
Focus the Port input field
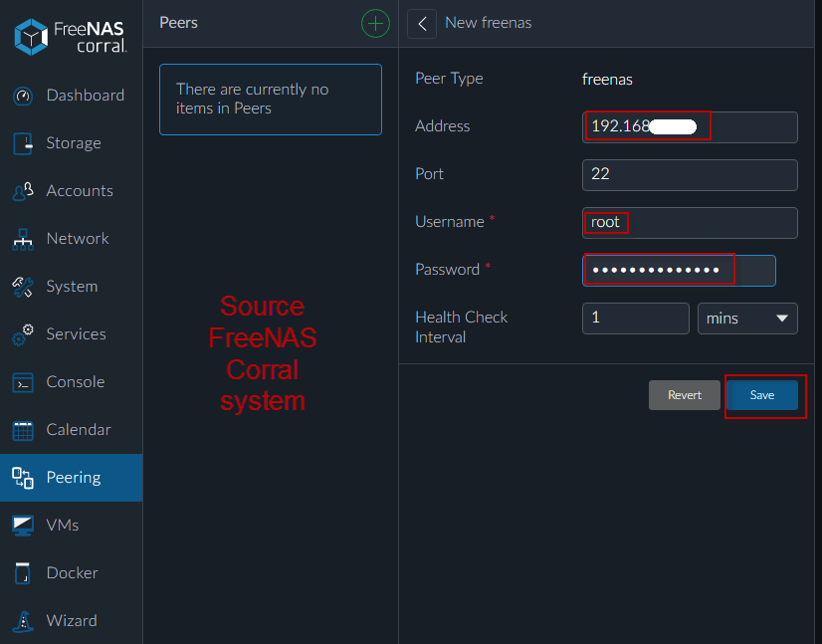click(x=689, y=174)
